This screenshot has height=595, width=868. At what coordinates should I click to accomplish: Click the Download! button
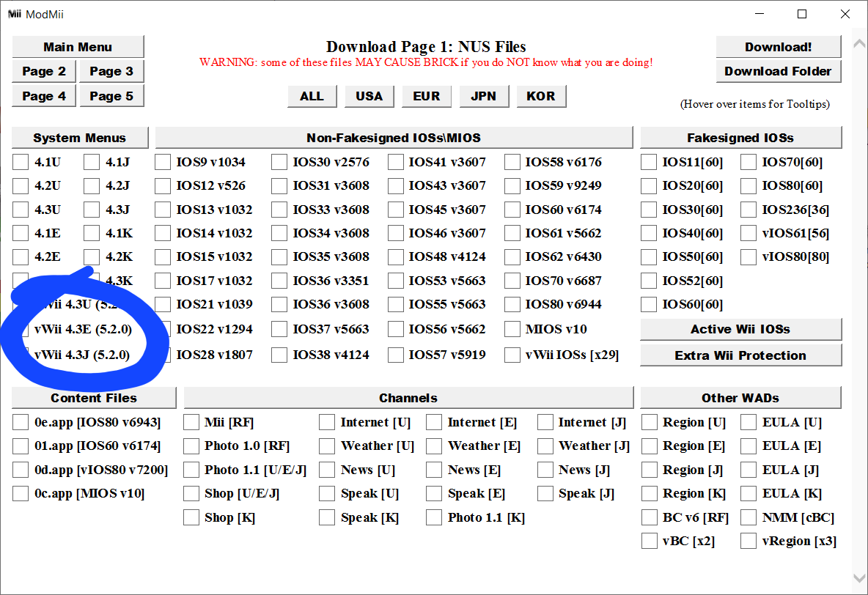click(x=779, y=47)
